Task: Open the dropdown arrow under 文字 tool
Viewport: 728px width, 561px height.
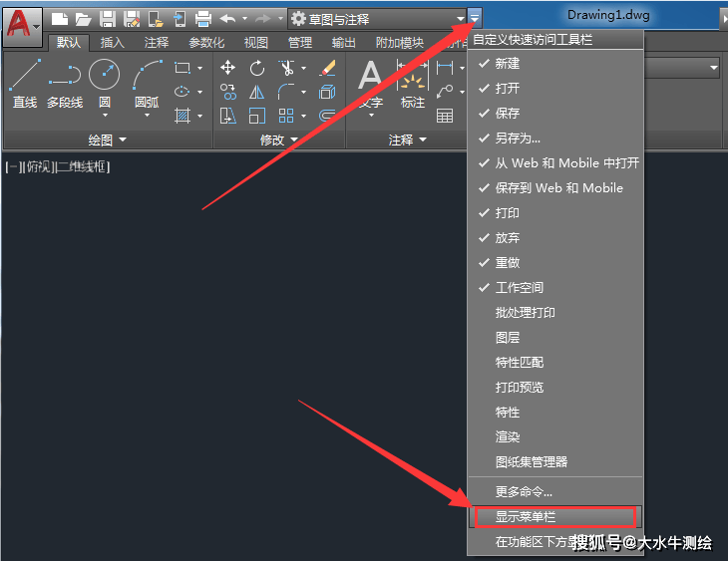Action: [371, 115]
